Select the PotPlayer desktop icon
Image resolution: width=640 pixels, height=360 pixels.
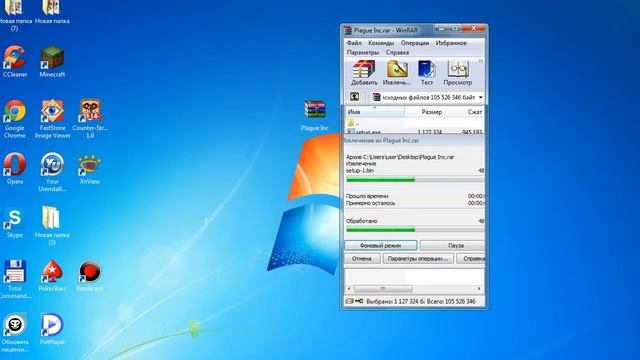click(52, 329)
